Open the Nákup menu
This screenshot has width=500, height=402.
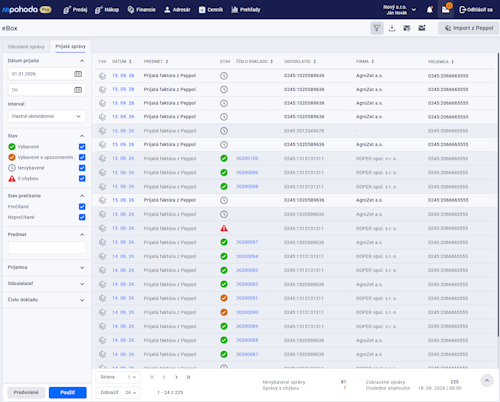coord(107,10)
